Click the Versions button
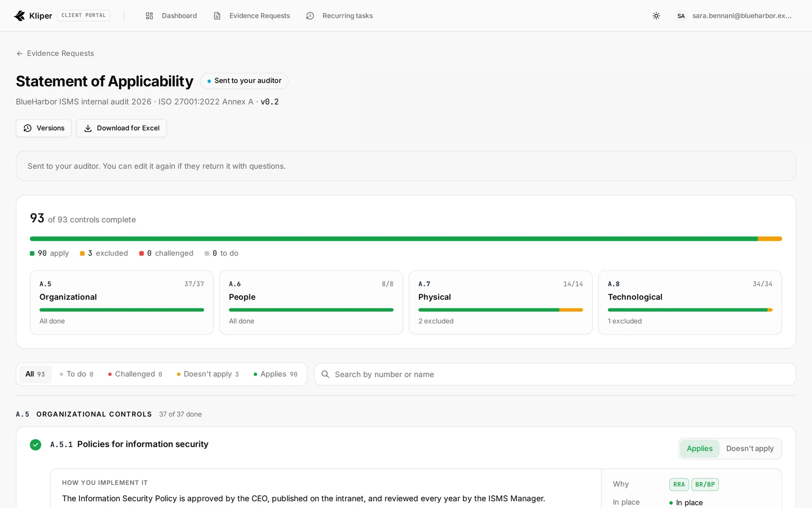Image resolution: width=812 pixels, height=508 pixels. pos(44,128)
